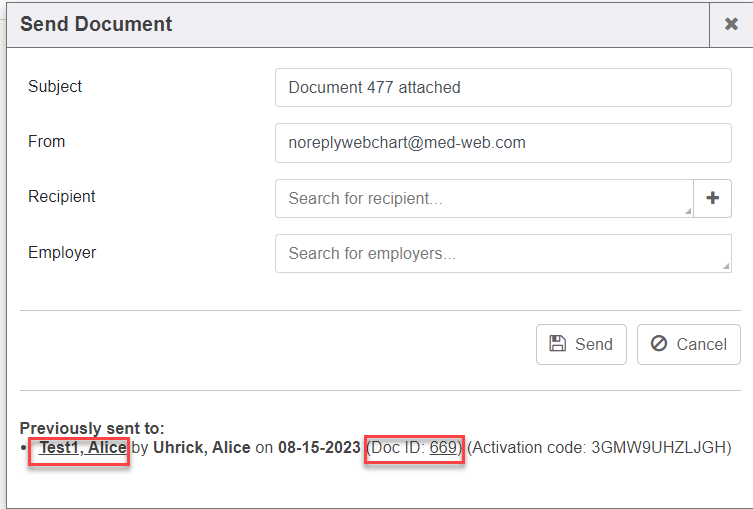Click the sender name Uhrick, Alice
753x509 pixels.
(x=201, y=448)
